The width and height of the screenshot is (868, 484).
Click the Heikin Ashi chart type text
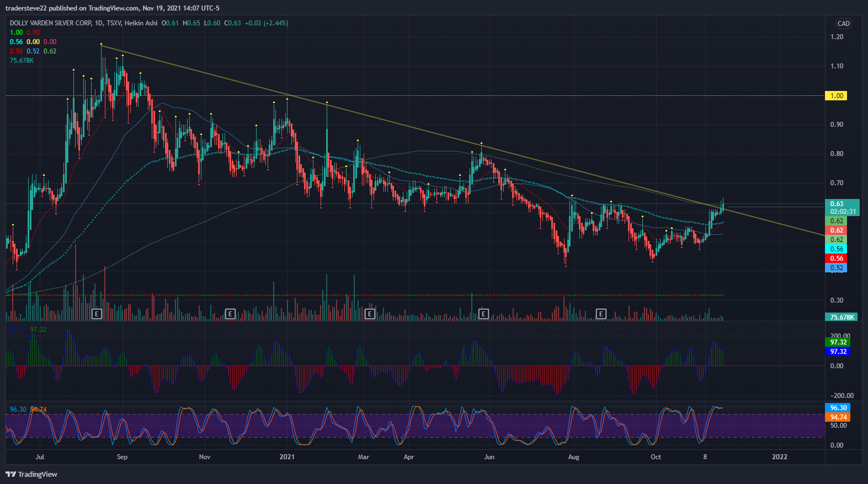(141, 23)
